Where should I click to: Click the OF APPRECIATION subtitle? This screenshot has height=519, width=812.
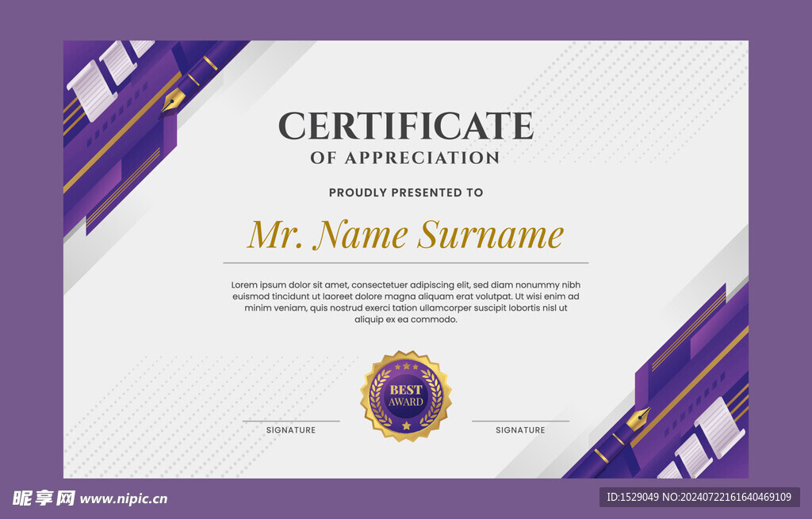tap(405, 158)
